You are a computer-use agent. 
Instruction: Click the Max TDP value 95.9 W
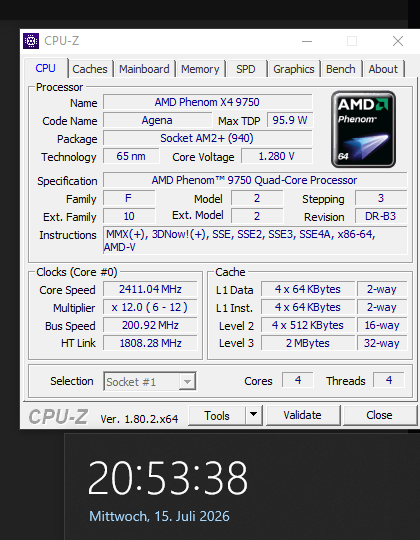click(290, 120)
